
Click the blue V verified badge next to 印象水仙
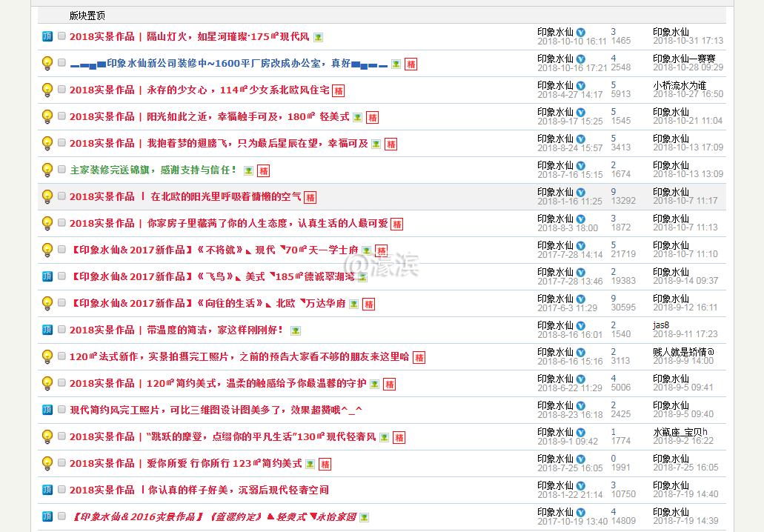579,31
